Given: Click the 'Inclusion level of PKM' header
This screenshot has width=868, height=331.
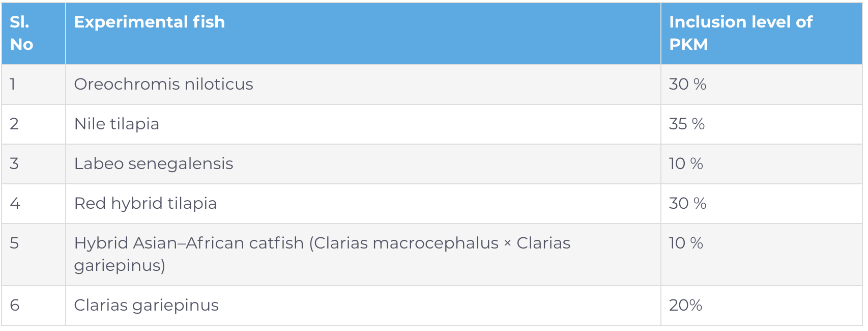Looking at the screenshot, I should pos(740,33).
